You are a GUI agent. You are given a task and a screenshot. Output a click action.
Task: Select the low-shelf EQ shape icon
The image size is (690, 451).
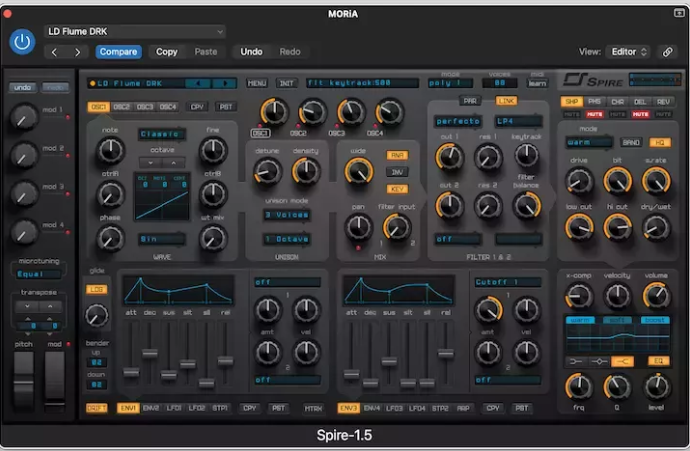coord(576,361)
